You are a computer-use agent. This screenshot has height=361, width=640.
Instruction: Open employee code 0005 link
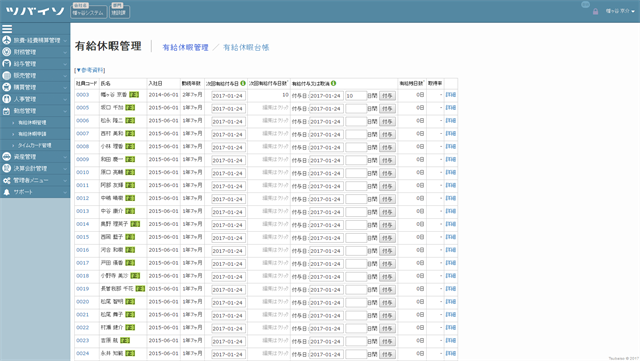[82, 108]
